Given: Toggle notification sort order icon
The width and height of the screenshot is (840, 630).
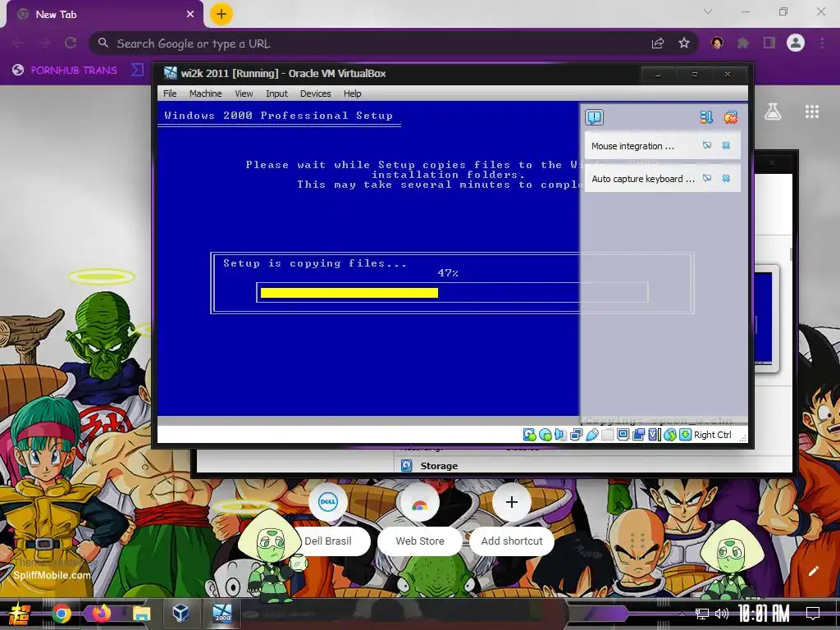Looking at the screenshot, I should click(706, 116).
